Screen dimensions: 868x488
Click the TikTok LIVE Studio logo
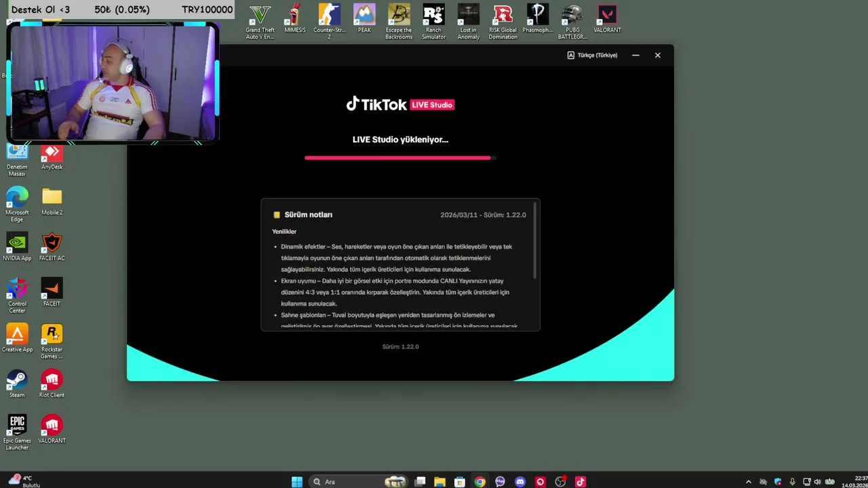[400, 104]
